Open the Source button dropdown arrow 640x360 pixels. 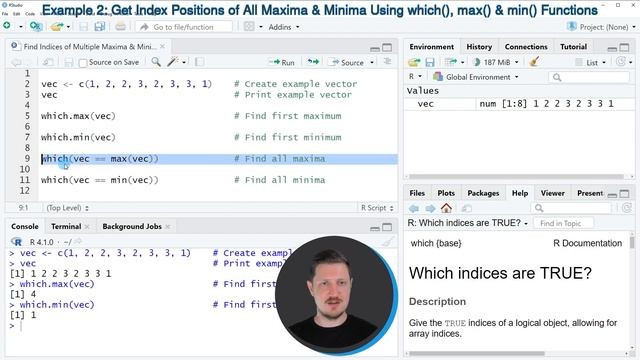372,62
